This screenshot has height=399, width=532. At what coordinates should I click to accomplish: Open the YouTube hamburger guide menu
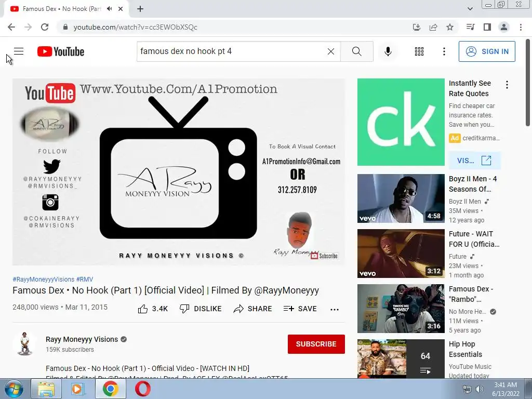pyautogui.click(x=19, y=51)
